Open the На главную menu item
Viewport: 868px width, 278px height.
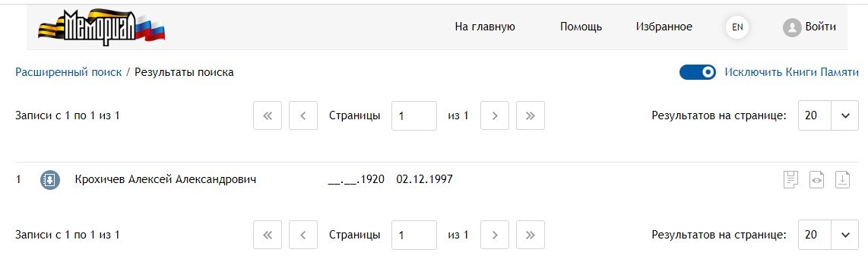tap(485, 27)
